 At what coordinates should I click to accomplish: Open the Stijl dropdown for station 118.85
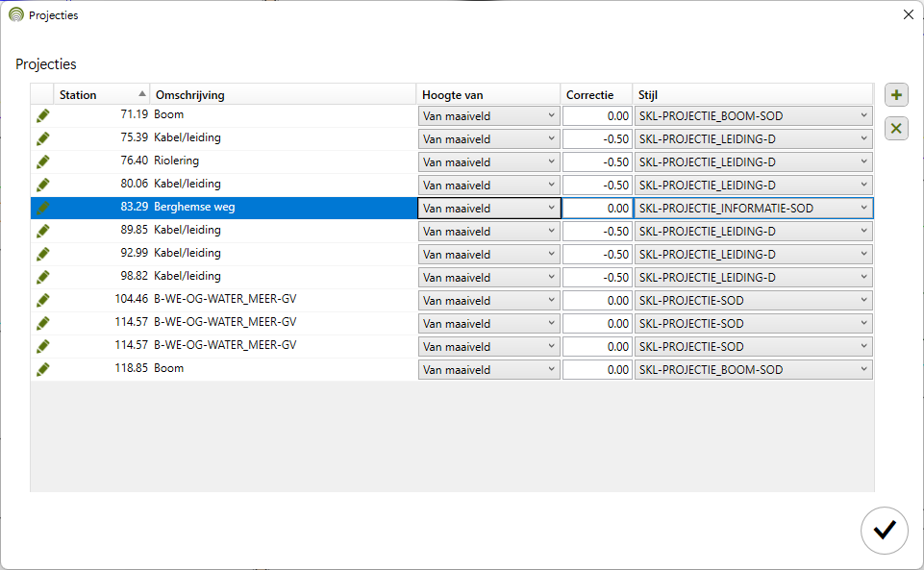tap(753, 370)
